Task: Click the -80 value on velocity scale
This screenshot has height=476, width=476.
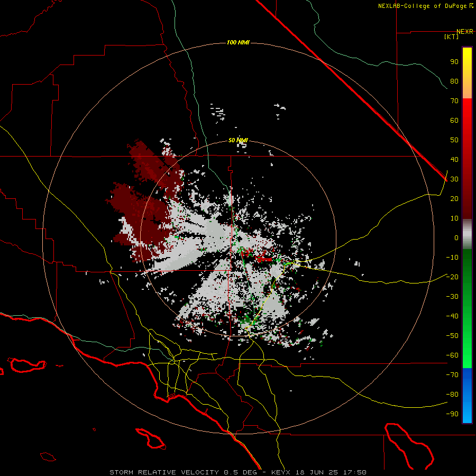Action: 452,395
